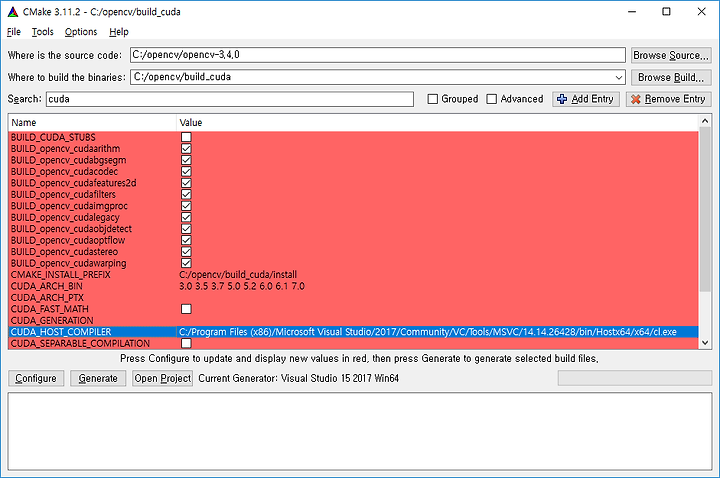Uncheck BUILD_opencv_cudaoptflow option
This screenshot has height=478, width=720.
tap(186, 241)
